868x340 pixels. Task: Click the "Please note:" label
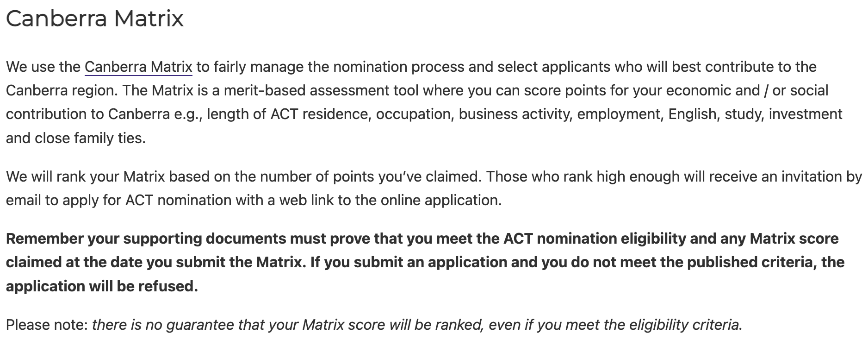(x=47, y=325)
